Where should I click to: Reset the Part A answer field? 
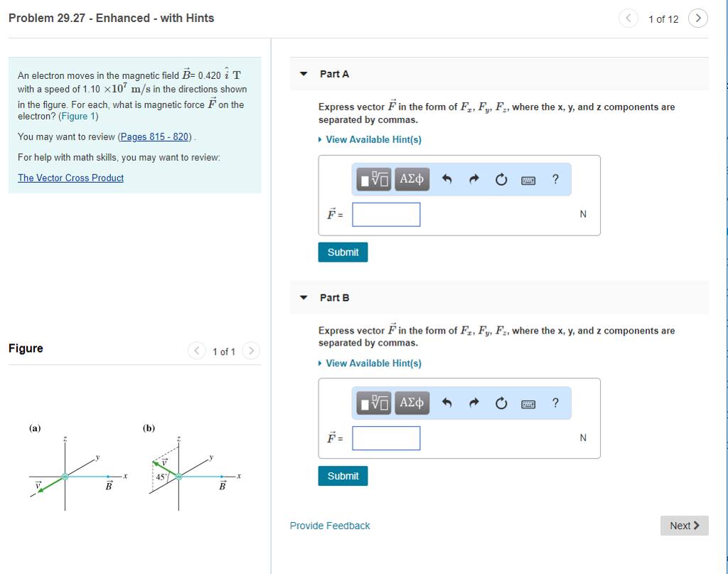tap(500, 179)
